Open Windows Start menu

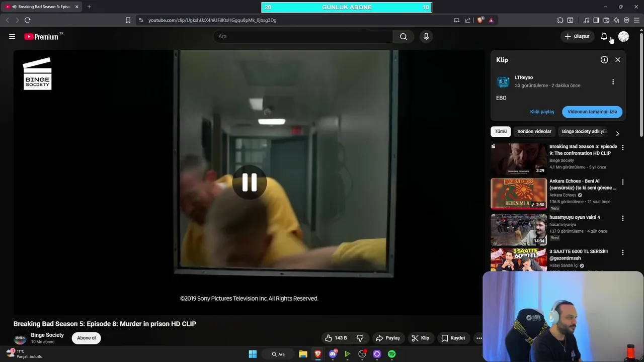(x=253, y=354)
